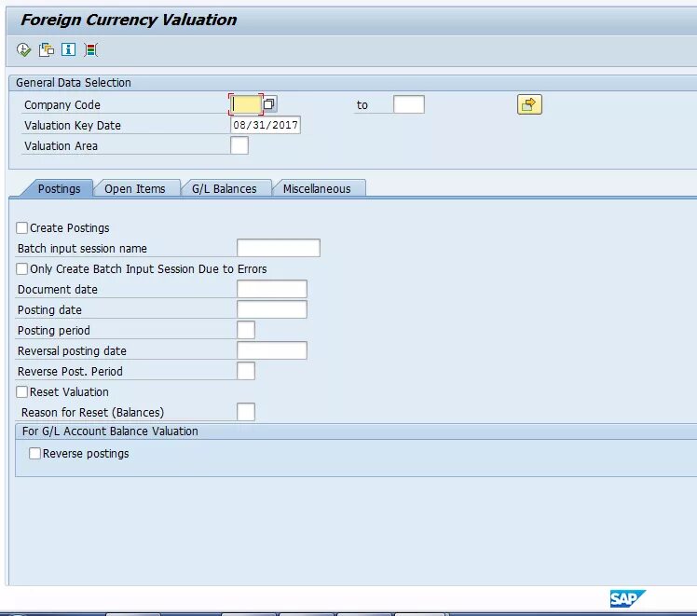Select the Postings tab

[x=59, y=189]
